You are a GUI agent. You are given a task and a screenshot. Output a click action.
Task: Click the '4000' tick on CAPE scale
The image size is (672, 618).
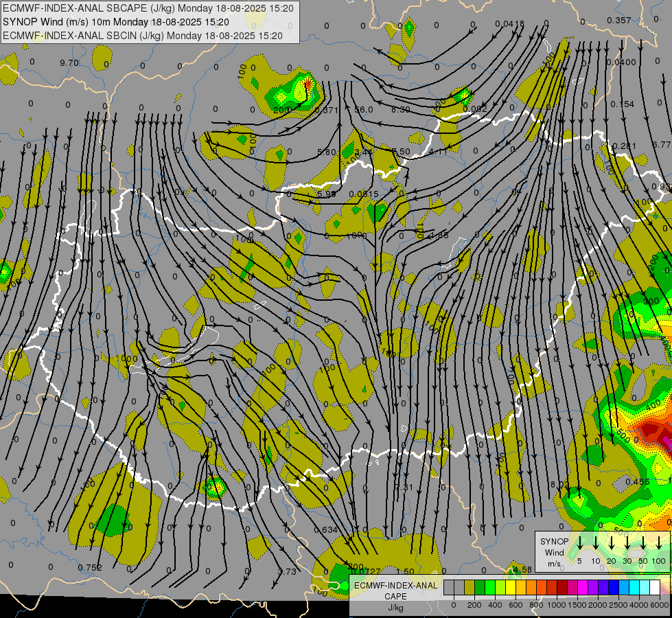[639, 605]
